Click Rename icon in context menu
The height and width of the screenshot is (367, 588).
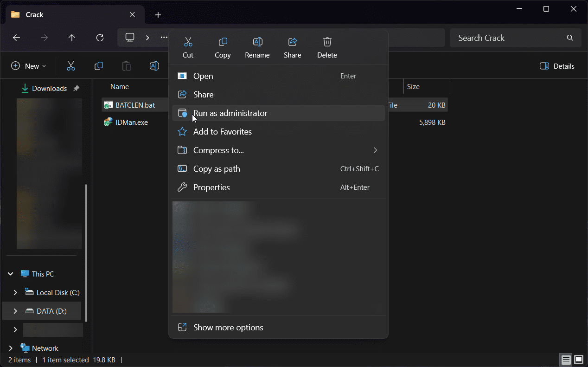(x=257, y=42)
